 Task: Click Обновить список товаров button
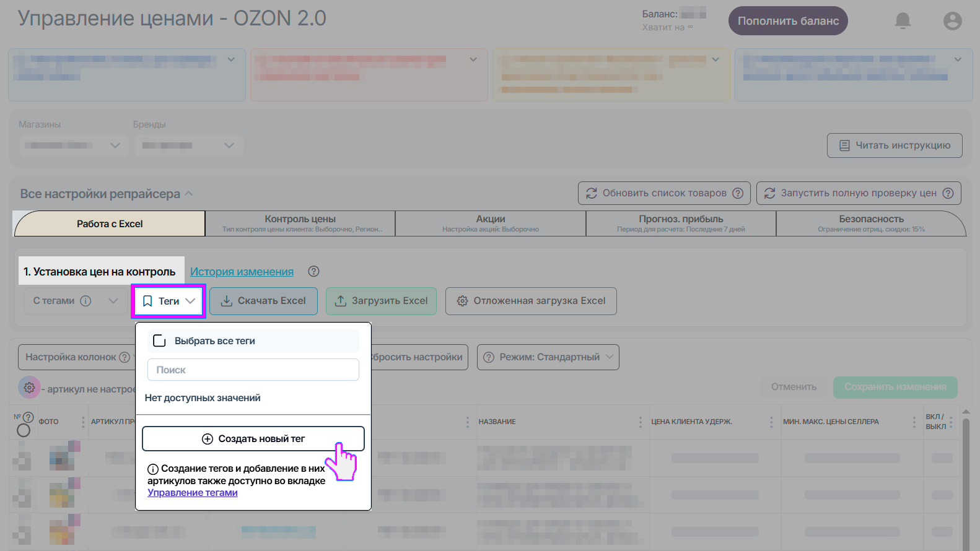pyautogui.click(x=664, y=193)
